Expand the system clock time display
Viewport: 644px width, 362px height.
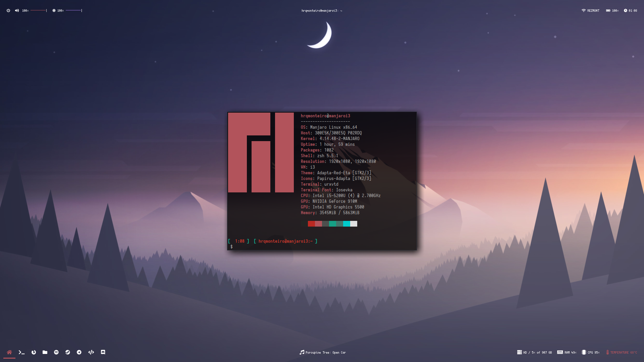click(x=633, y=11)
